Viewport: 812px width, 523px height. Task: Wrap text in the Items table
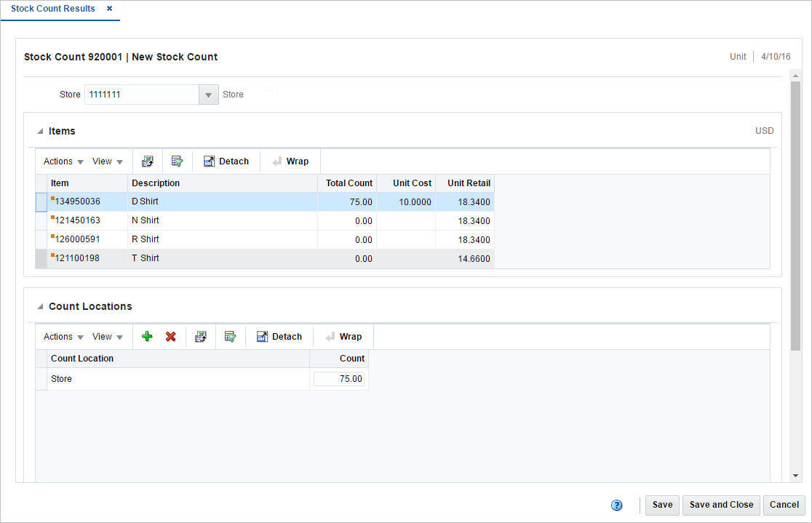click(290, 161)
